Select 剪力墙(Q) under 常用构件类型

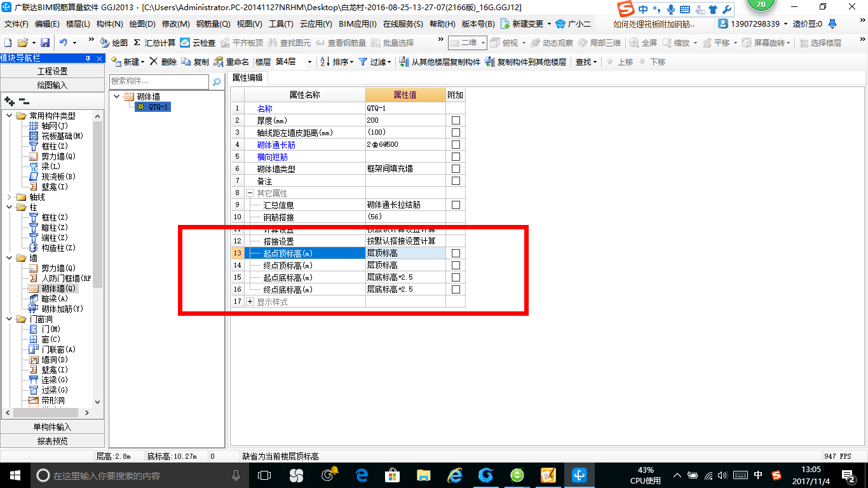[52, 156]
